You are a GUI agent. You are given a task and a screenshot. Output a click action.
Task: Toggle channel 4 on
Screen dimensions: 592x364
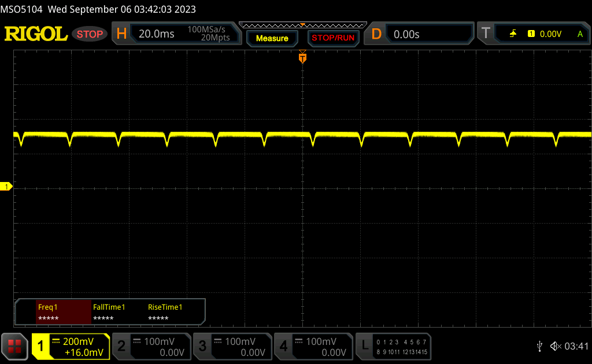pyautogui.click(x=283, y=346)
